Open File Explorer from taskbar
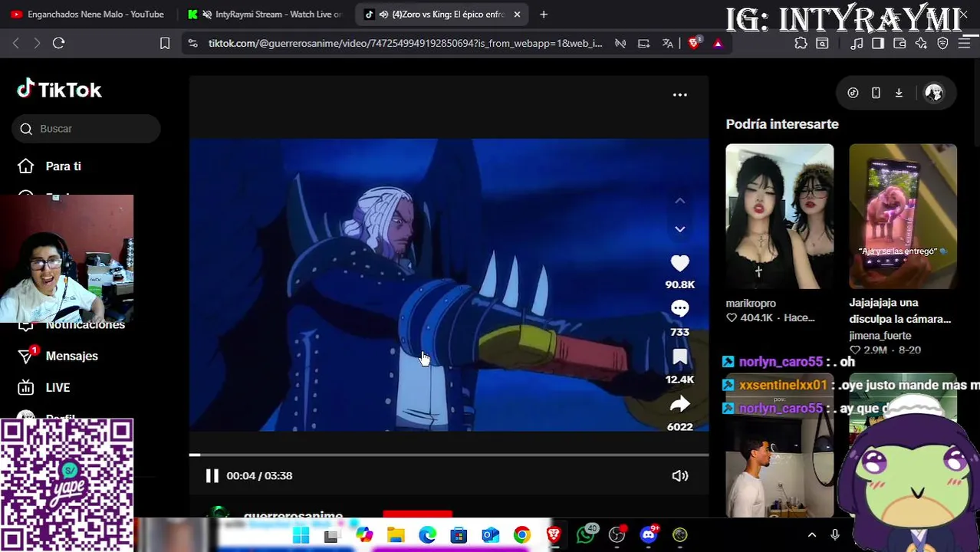The height and width of the screenshot is (552, 980). tap(395, 535)
